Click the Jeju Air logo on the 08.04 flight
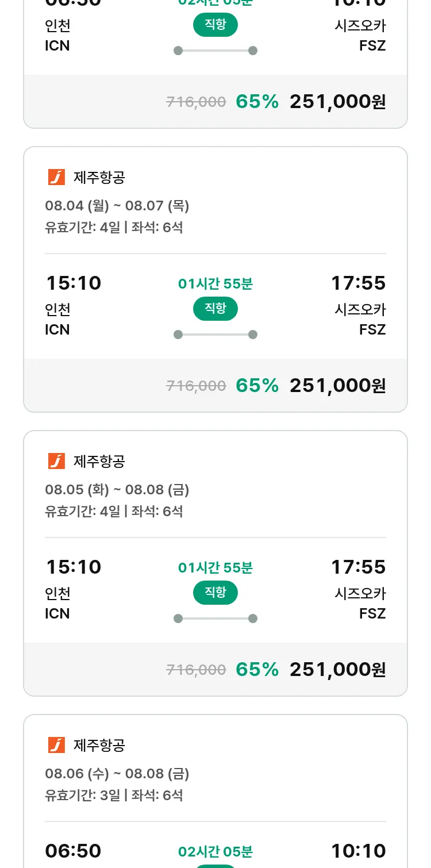Viewport: 431px width, 868px height. tap(56, 178)
